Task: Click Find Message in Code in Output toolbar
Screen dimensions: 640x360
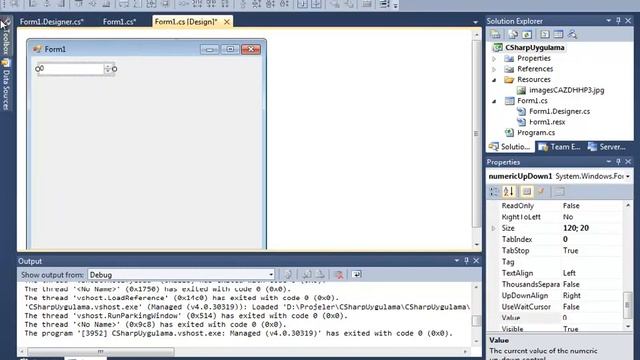Action: click(x=288, y=274)
